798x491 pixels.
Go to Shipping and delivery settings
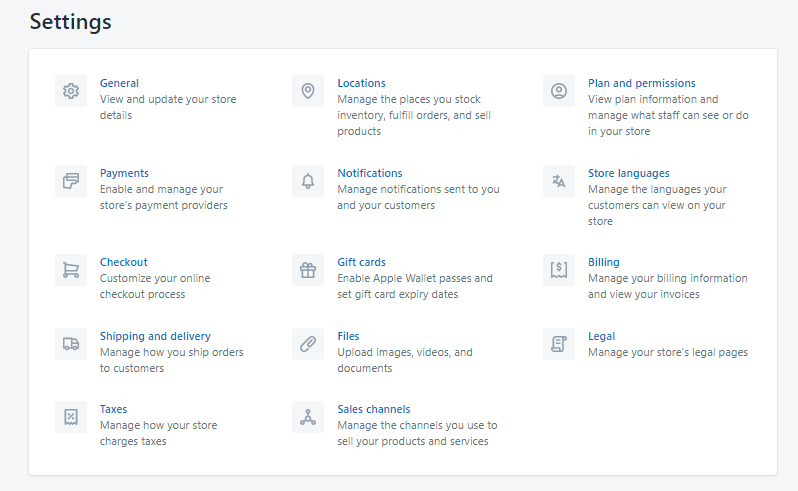click(155, 336)
